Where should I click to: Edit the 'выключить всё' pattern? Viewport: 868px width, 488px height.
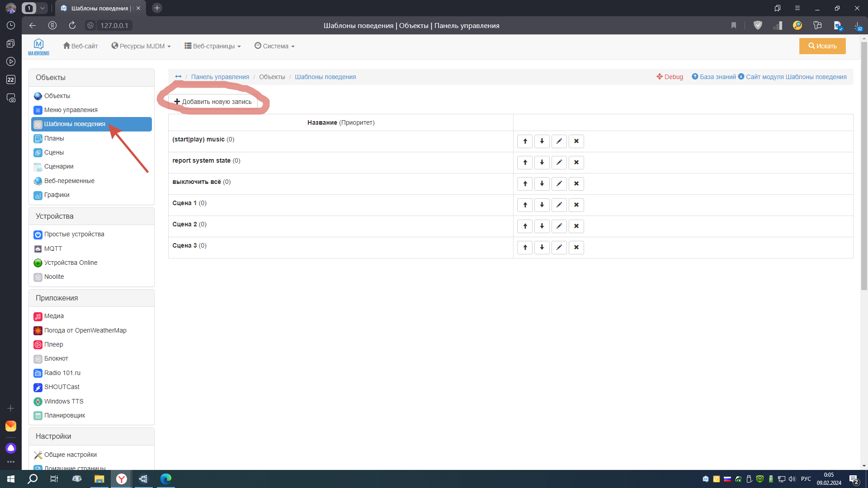(559, 184)
